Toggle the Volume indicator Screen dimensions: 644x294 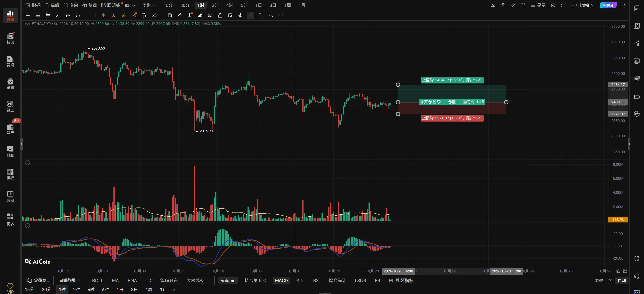(x=228, y=280)
